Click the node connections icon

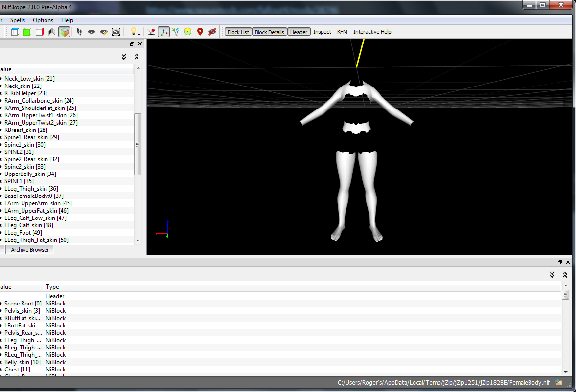point(176,32)
